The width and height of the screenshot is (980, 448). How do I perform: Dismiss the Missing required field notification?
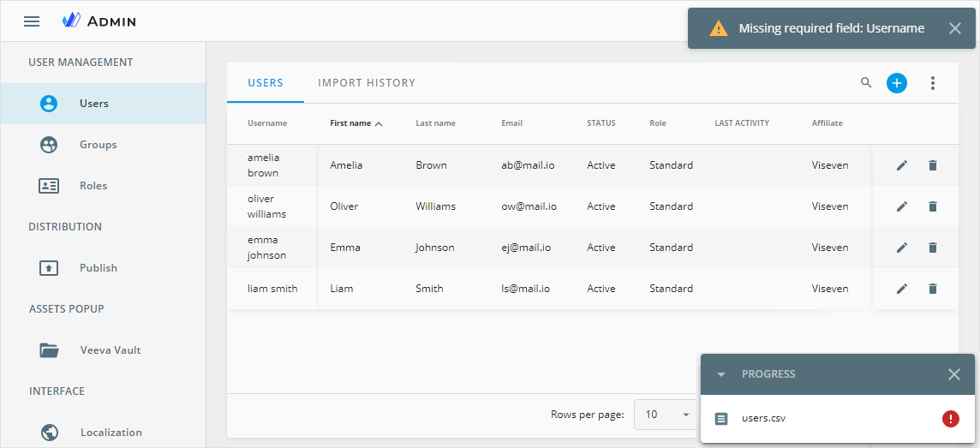[955, 28]
